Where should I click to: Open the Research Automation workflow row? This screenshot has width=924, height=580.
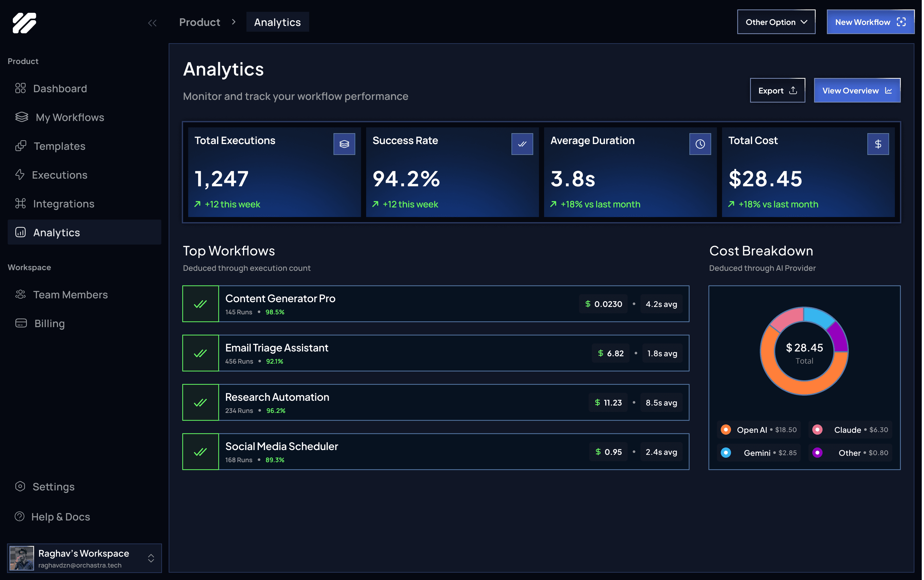click(435, 402)
